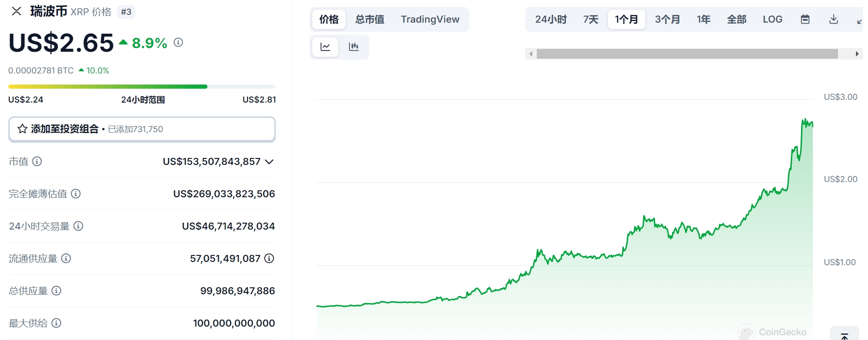Image resolution: width=868 pixels, height=340 pixels.
Task: Show info icon next to 完全摊薄估值
Action: click(76, 194)
